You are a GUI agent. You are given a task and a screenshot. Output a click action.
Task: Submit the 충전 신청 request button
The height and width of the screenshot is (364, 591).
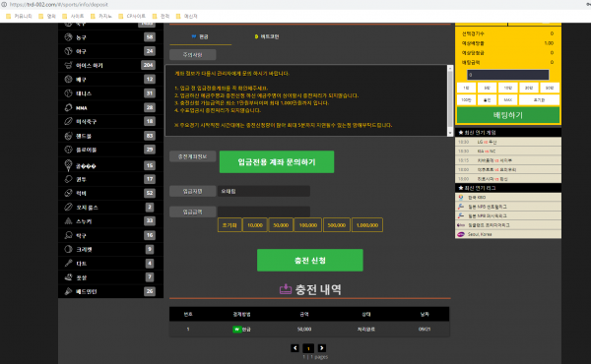coord(310,260)
